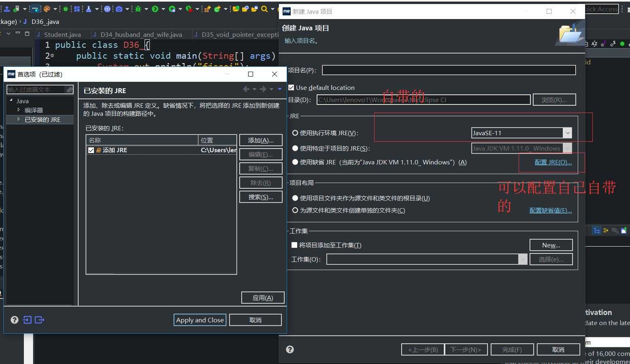Click the Debug bug icon in main toolbar

click(138, 9)
